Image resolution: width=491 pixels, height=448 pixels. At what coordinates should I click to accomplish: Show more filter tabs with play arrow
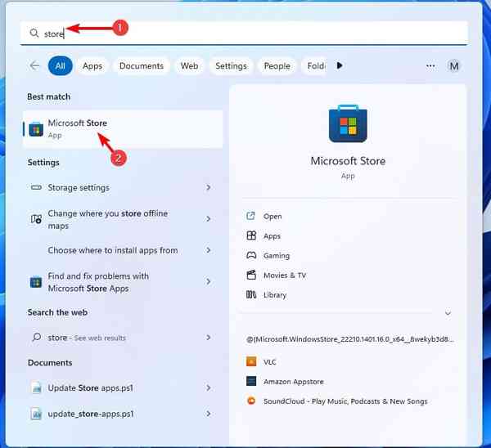[340, 65]
